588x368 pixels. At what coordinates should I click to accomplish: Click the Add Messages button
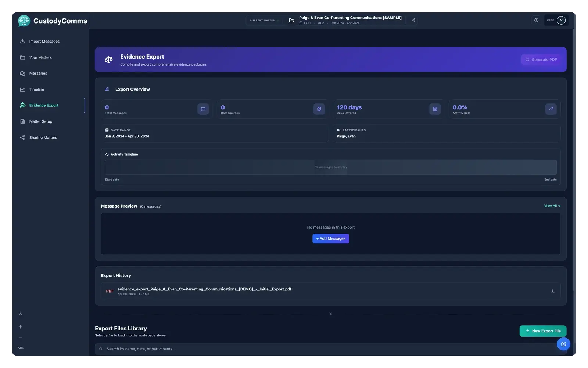pyautogui.click(x=331, y=238)
